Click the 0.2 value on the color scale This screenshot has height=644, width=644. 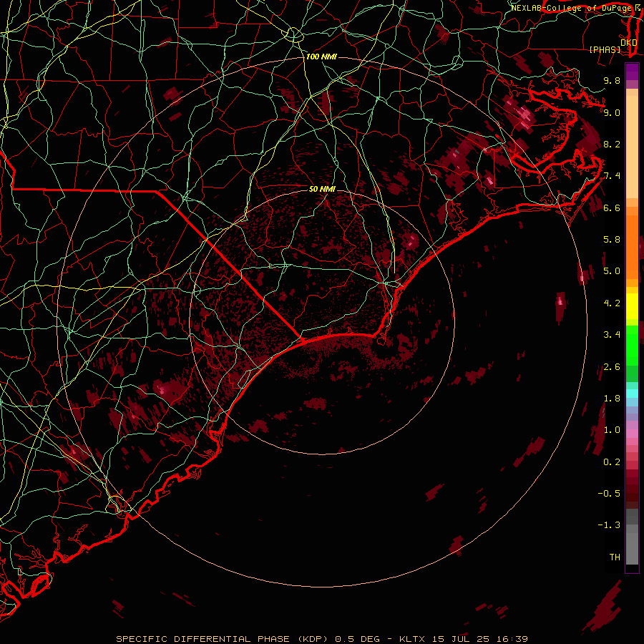pos(612,462)
